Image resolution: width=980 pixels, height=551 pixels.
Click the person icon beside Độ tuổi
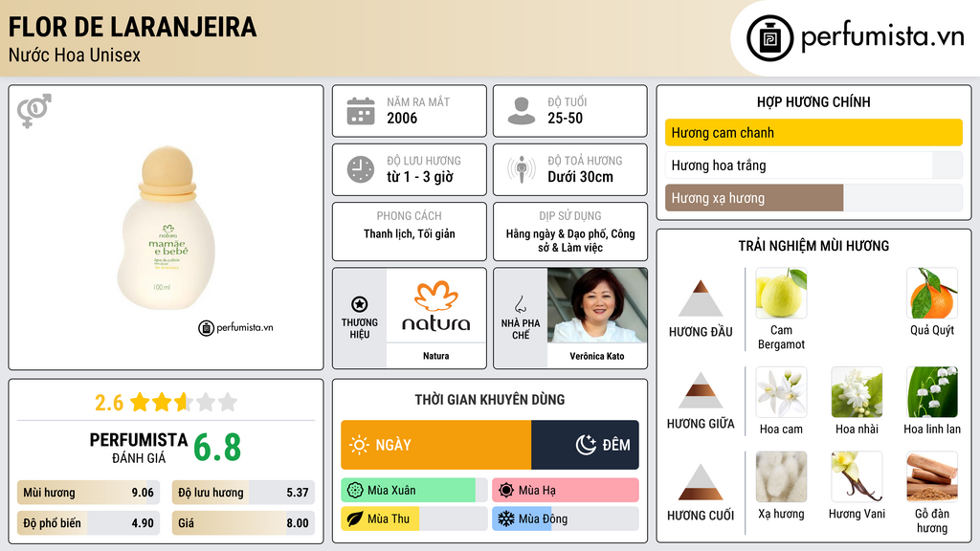(x=522, y=111)
